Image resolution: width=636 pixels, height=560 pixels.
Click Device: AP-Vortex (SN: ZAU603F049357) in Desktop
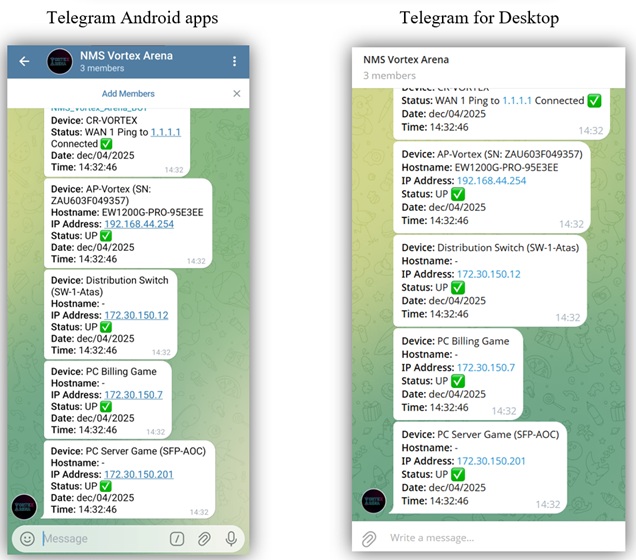[x=492, y=154]
